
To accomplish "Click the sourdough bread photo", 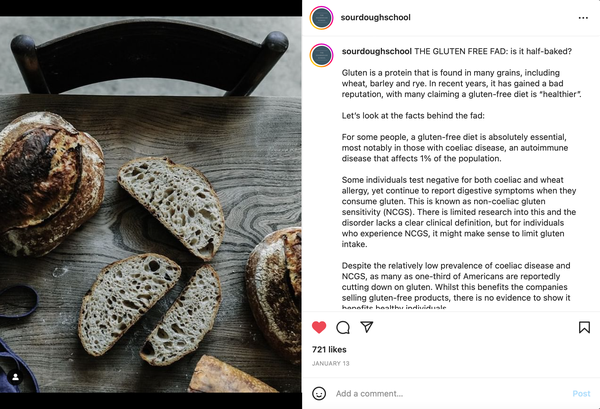I will (151, 204).
